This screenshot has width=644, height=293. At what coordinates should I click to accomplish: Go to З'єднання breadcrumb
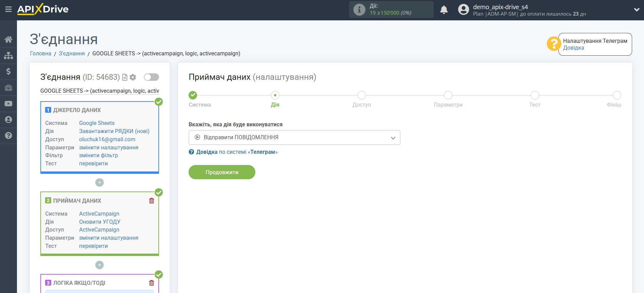pyautogui.click(x=72, y=54)
